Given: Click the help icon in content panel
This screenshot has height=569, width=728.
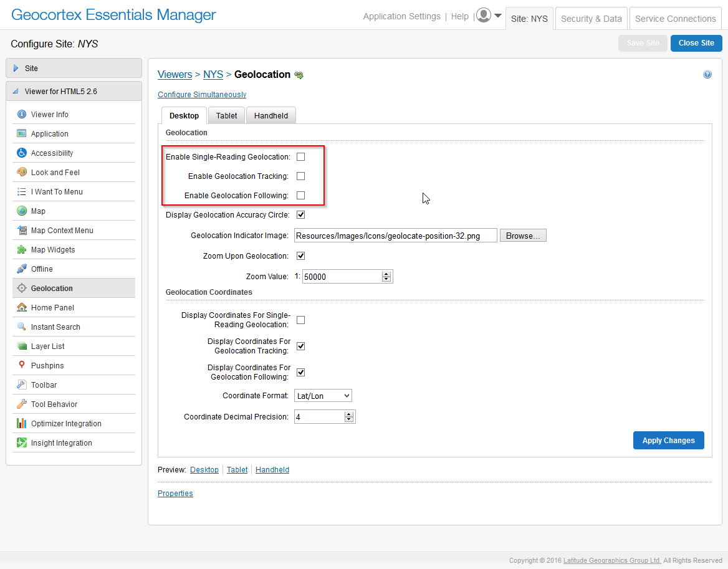Looking at the screenshot, I should [707, 74].
